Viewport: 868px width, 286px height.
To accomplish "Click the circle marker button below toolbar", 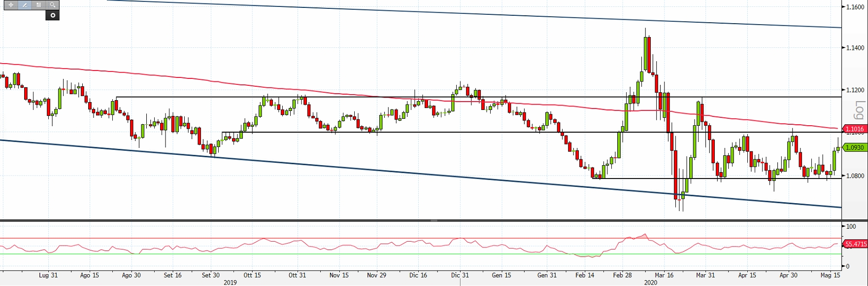I will click(x=52, y=15).
